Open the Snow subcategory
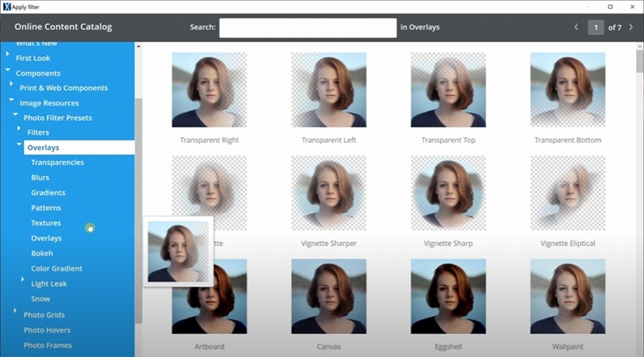Screen dimensions: 644x357 [40, 299]
